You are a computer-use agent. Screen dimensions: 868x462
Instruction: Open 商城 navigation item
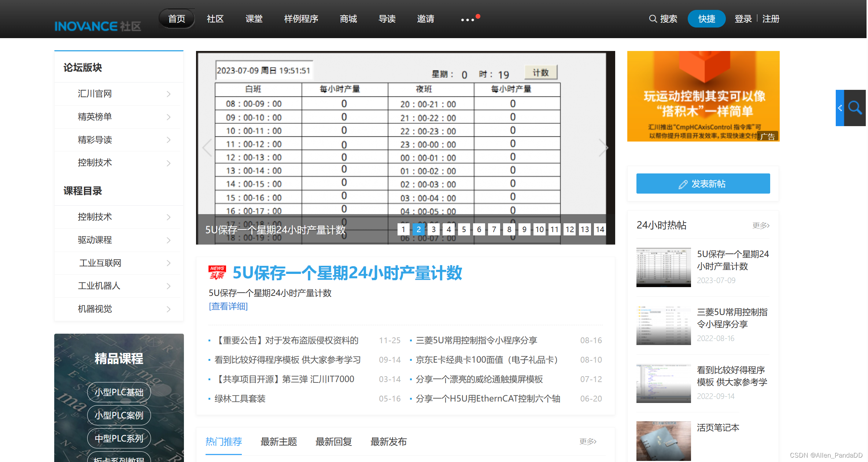point(348,19)
